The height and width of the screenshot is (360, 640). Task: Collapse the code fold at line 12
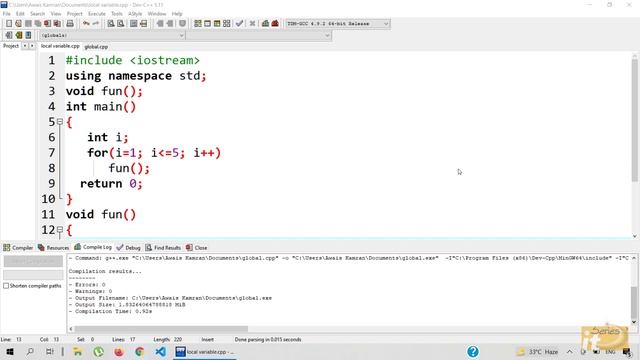click(60, 229)
